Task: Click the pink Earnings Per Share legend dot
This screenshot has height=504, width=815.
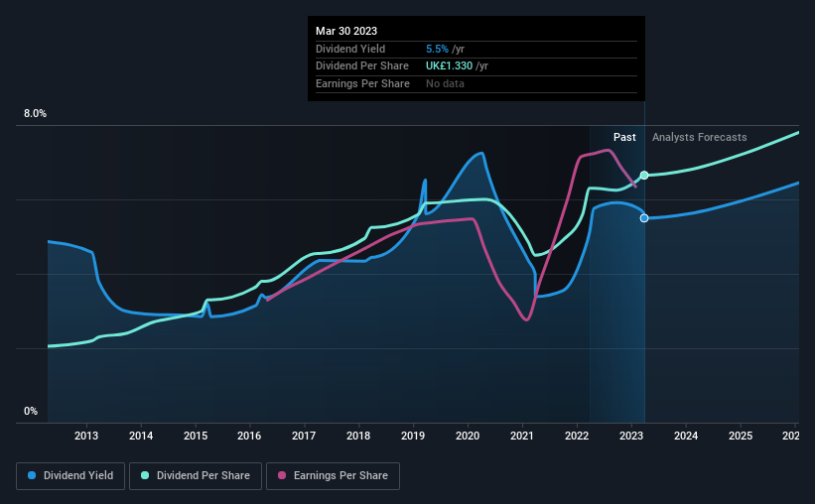Action: coord(282,475)
